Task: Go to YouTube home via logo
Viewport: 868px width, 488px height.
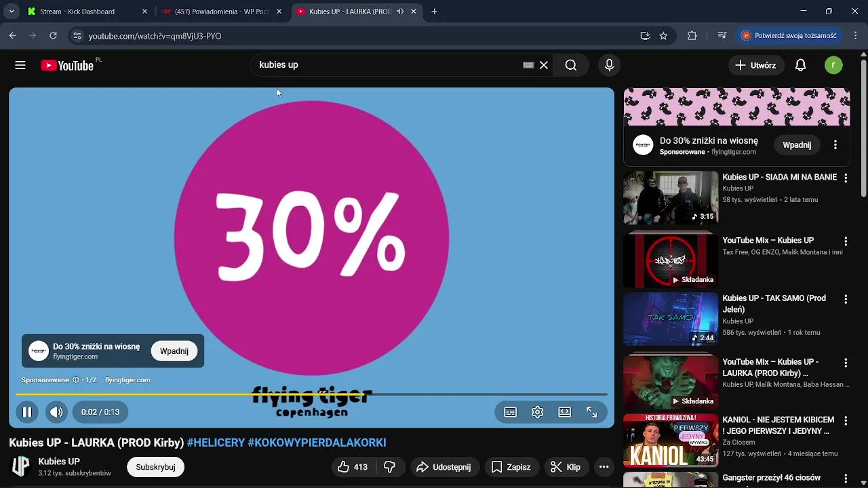Action: (x=66, y=65)
